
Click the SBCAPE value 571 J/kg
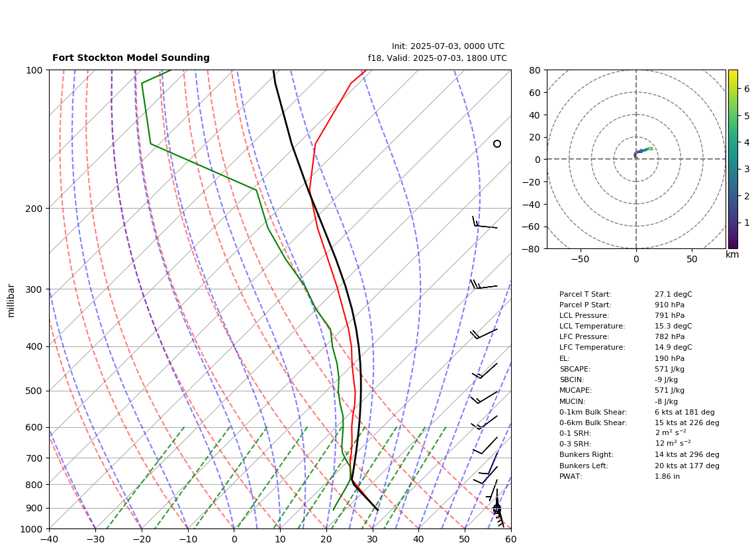pyautogui.click(x=670, y=369)
